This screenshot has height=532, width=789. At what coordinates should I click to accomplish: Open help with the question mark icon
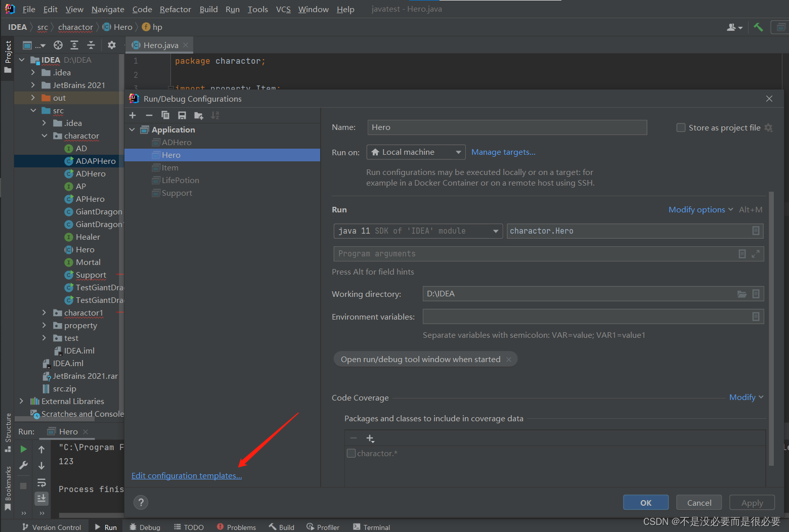tap(141, 502)
